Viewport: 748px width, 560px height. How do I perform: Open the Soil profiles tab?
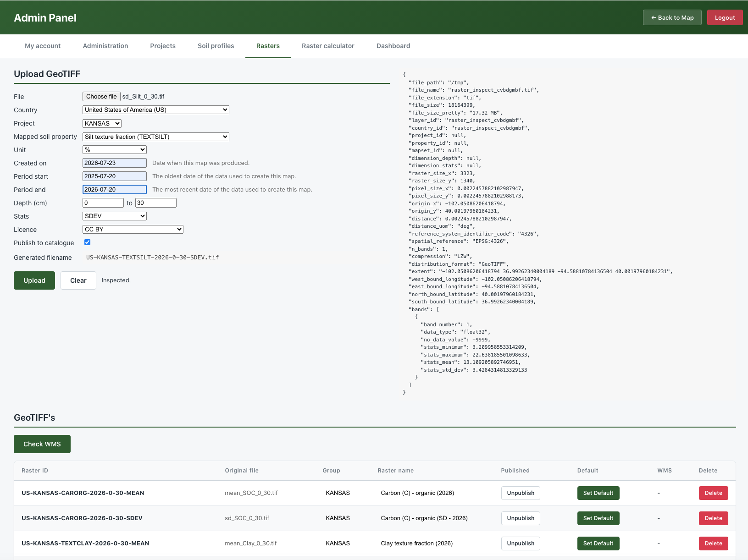(x=216, y=46)
